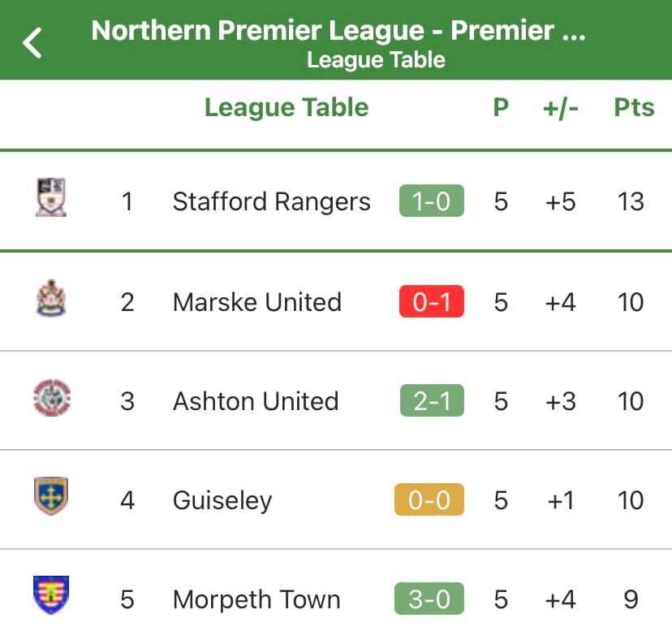672x631 pixels.
Task: Open Ashton United club crest
Action: (52, 398)
